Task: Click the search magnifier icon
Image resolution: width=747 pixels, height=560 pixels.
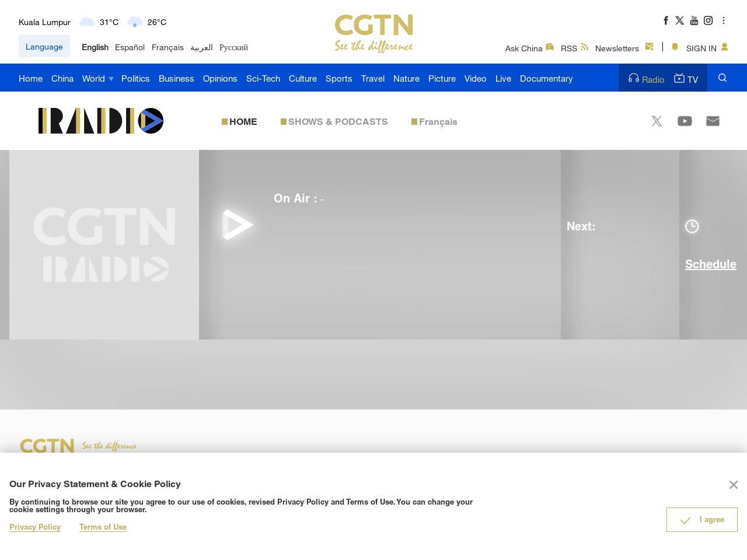Action: coord(722,78)
